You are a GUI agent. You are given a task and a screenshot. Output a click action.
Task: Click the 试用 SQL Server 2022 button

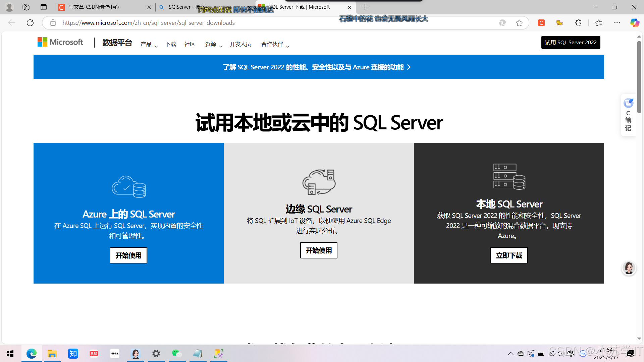point(571,43)
